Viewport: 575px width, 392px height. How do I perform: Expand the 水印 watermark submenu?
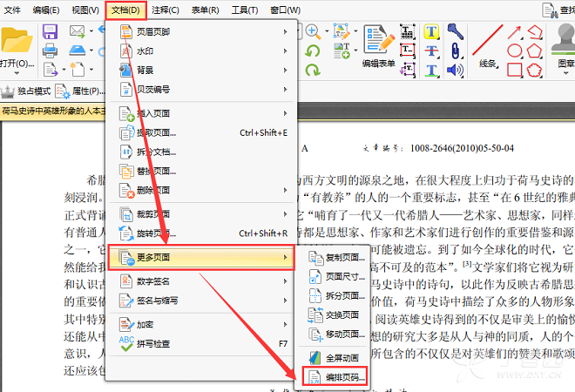click(202, 51)
